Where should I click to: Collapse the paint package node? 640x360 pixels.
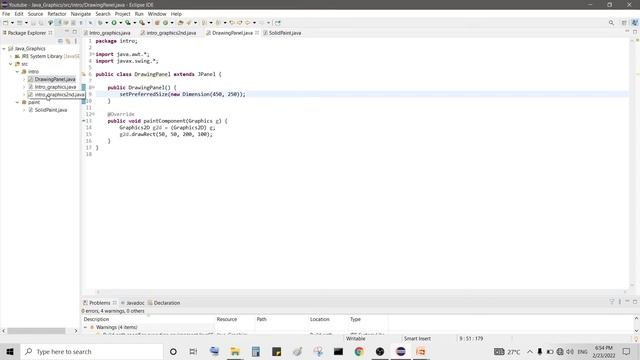[x=18, y=102]
